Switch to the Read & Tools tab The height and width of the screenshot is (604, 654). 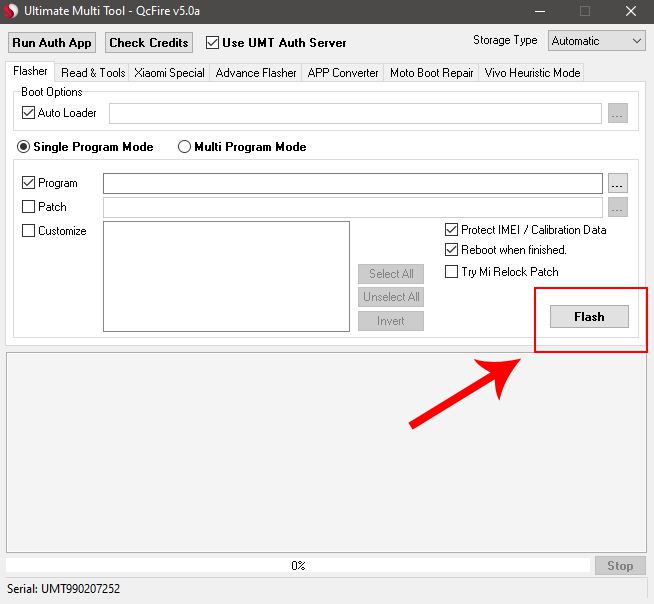coord(93,73)
